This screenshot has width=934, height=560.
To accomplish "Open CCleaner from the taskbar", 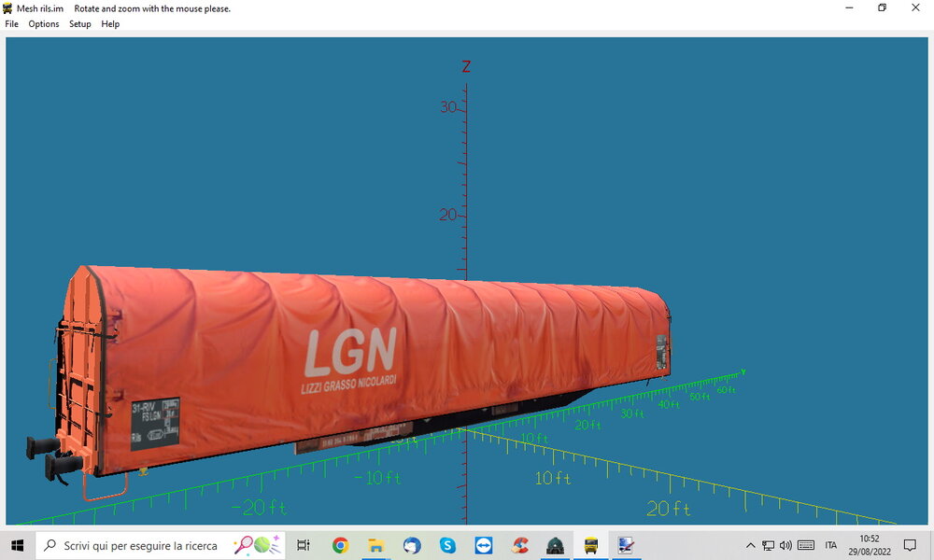I will pos(519,545).
